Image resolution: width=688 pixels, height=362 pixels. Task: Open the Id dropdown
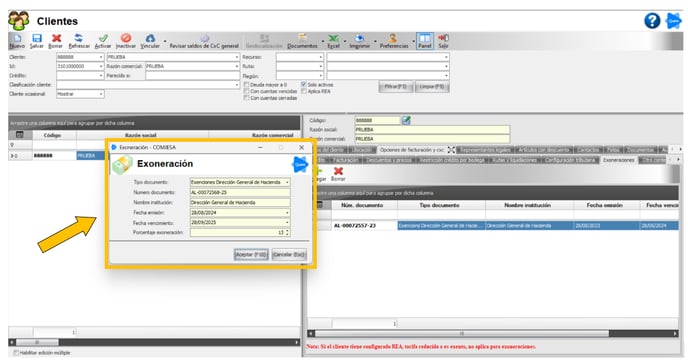(101, 66)
